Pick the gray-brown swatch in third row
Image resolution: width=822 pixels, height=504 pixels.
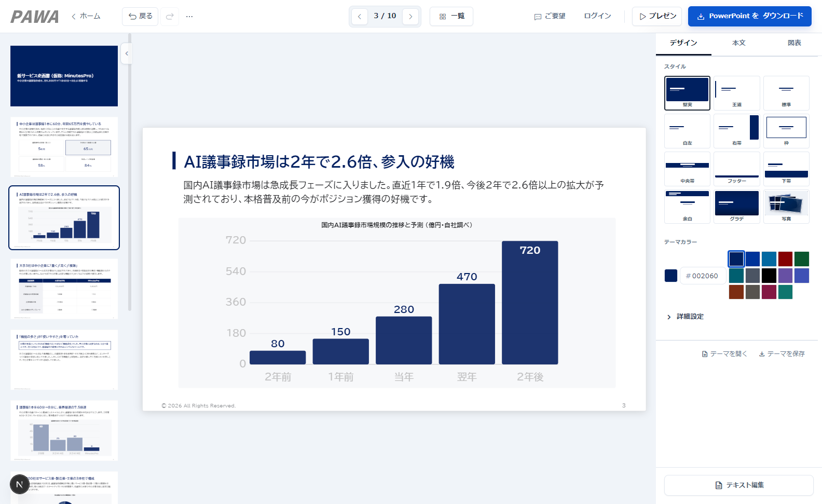(x=752, y=292)
